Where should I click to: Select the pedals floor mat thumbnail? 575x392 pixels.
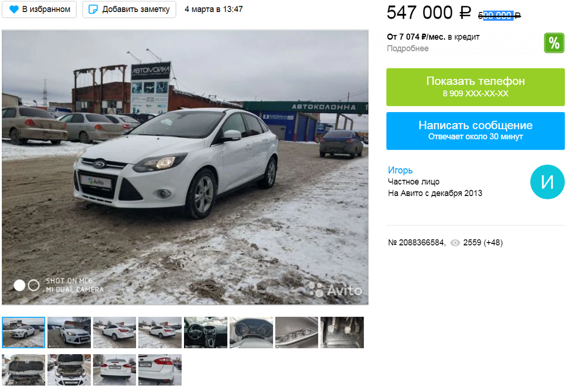click(x=342, y=332)
